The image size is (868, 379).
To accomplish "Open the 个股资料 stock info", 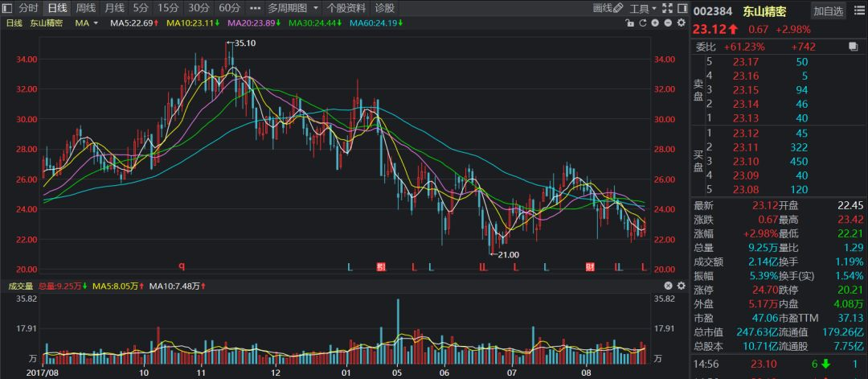I will 346,8.
